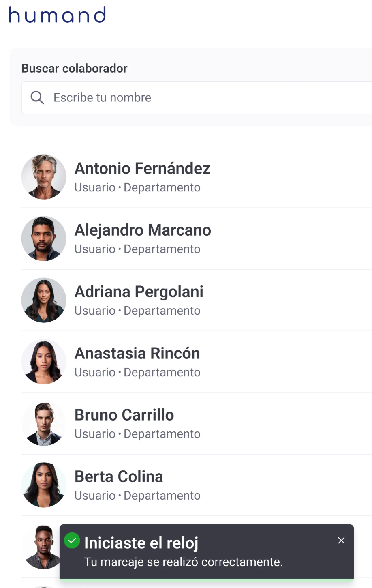Click Bruno Carrillo's profile photo
This screenshot has height=588, width=372.
44,423
